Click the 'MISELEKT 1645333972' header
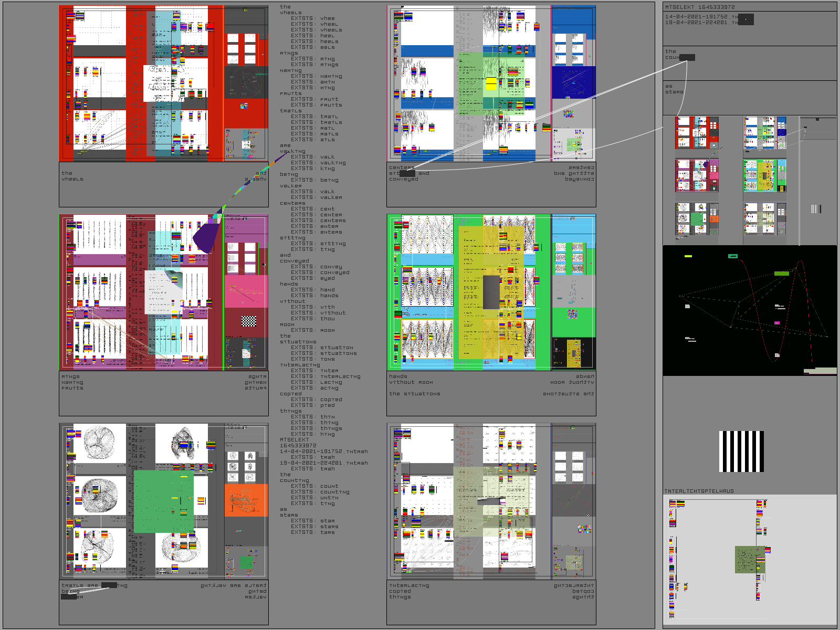The width and height of the screenshot is (840, 630). (x=700, y=7)
